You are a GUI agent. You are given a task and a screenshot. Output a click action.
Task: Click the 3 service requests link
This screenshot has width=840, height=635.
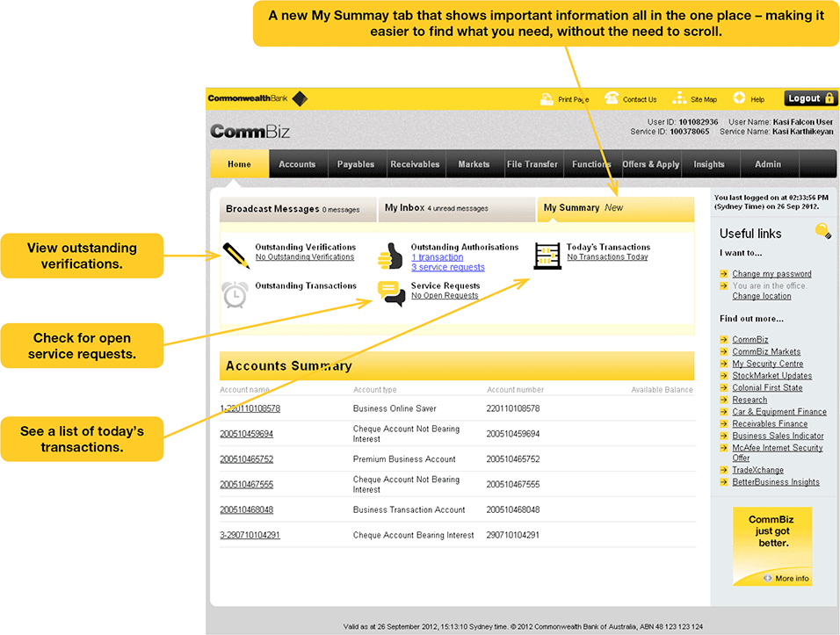pos(448,267)
